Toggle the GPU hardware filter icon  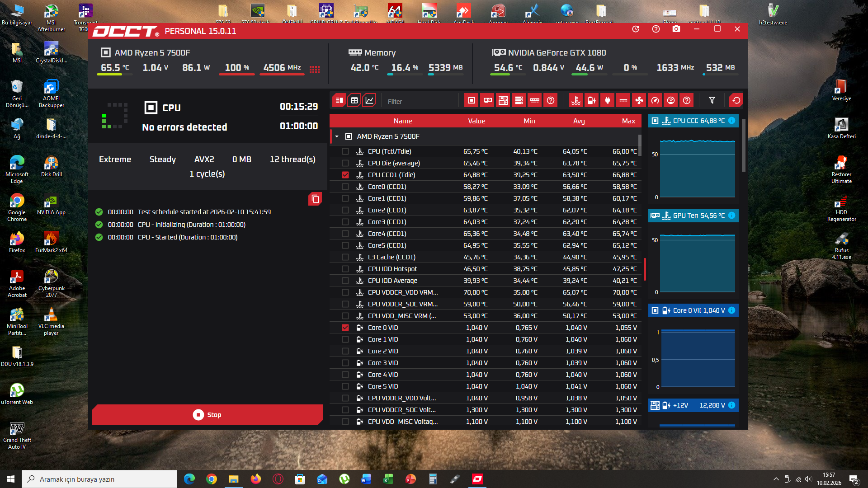(x=487, y=100)
